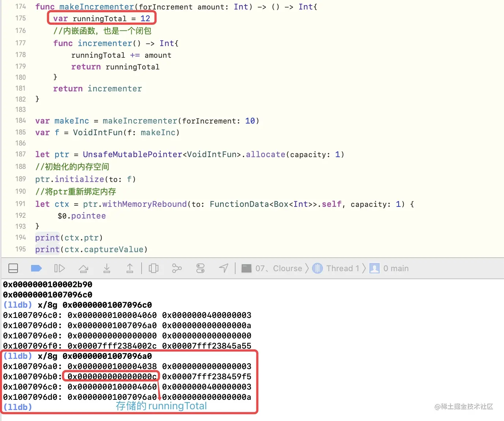Select '0 main' stack frame

click(x=389, y=269)
